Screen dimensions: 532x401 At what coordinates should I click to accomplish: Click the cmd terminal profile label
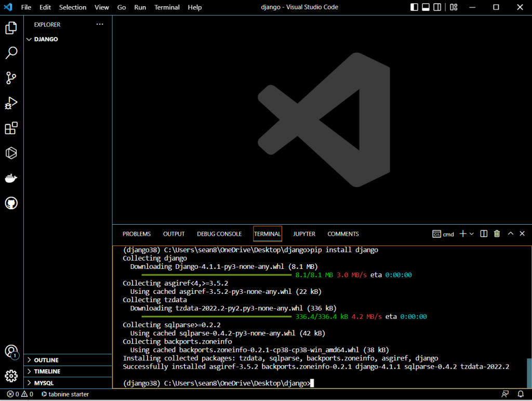[x=444, y=234]
